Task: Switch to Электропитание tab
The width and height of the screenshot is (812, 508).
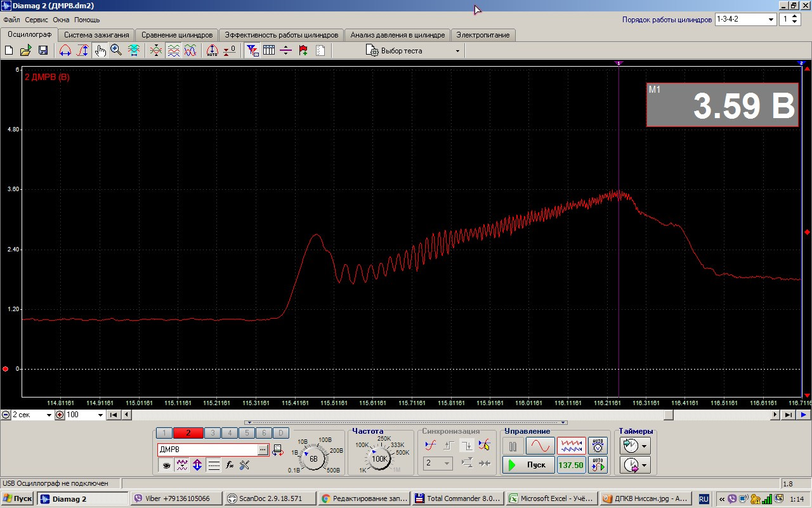Action: click(483, 35)
